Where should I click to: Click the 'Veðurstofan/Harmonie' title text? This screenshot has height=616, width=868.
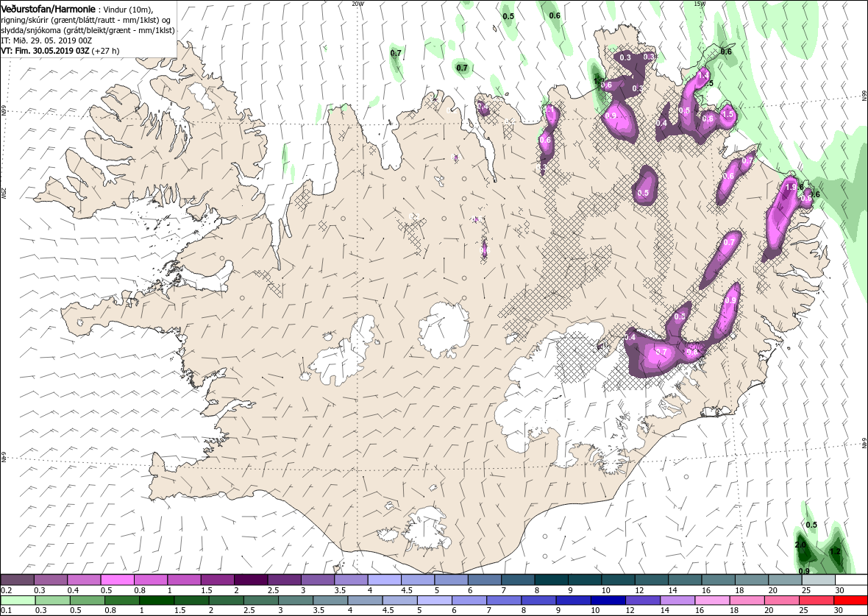tap(47, 10)
